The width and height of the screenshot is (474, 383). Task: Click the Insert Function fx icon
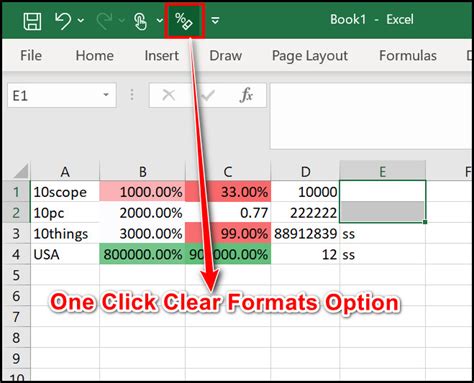tap(246, 95)
